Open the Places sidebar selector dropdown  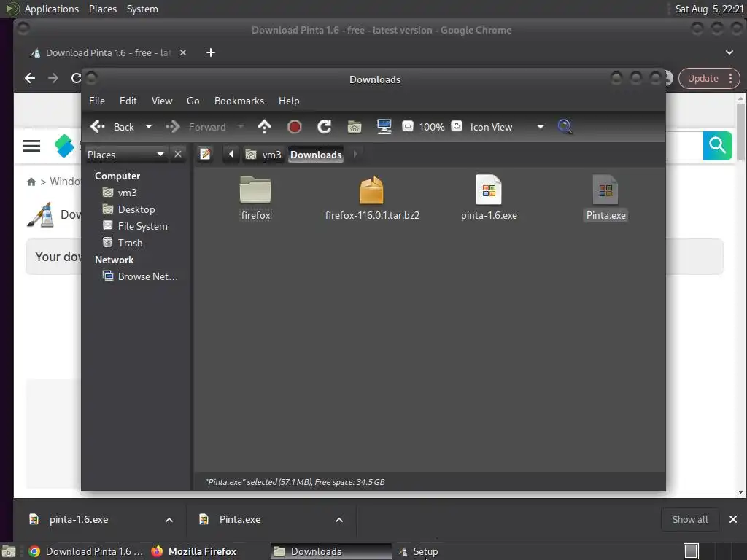point(125,155)
